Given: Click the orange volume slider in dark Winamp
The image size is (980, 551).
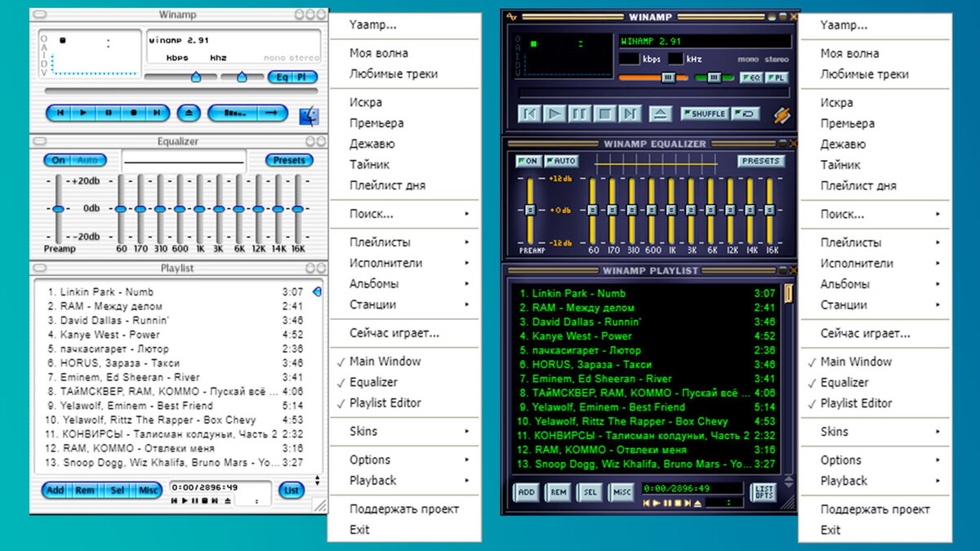Looking at the screenshot, I should tap(653, 78).
